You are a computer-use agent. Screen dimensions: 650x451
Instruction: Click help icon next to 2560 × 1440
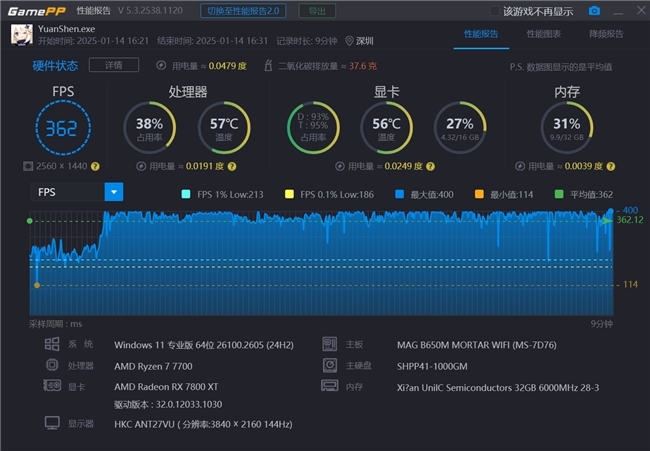[95, 166]
